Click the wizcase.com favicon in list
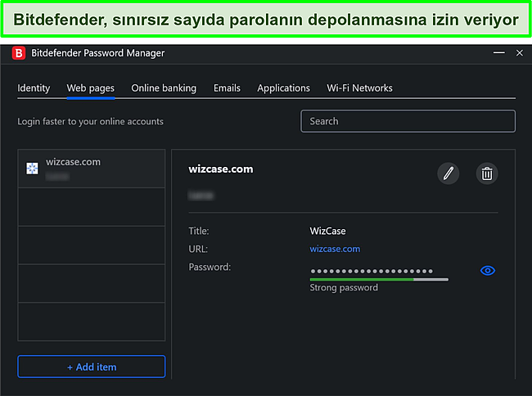 (x=32, y=169)
